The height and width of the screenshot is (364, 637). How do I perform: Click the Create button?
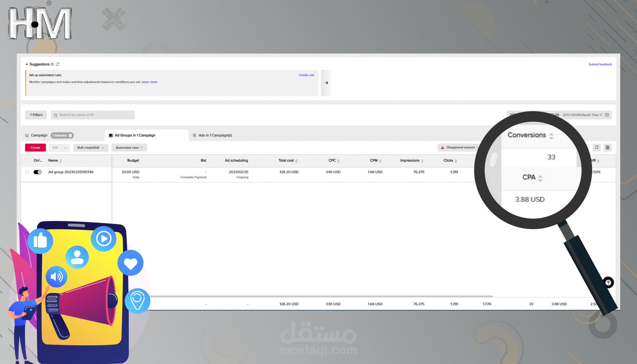[35, 147]
